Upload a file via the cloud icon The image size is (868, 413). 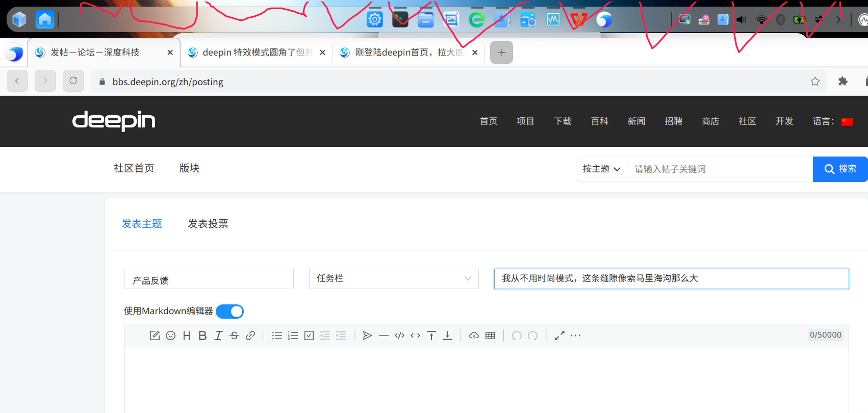[x=474, y=335]
